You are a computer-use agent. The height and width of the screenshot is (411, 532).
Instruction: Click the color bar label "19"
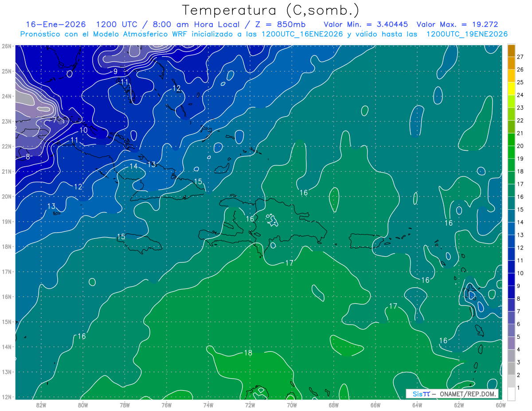tap(520, 158)
